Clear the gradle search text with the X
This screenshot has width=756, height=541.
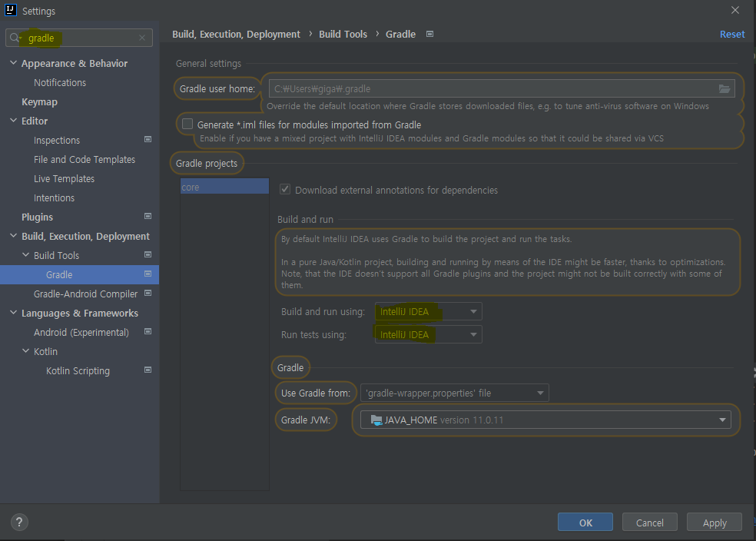point(142,38)
